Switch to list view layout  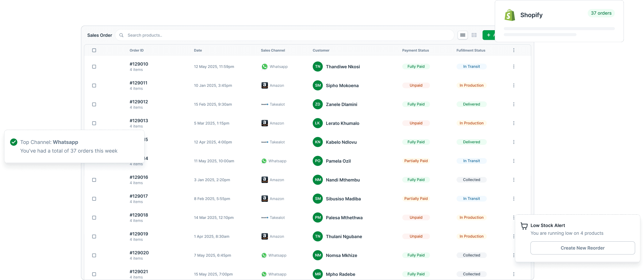pyautogui.click(x=463, y=35)
